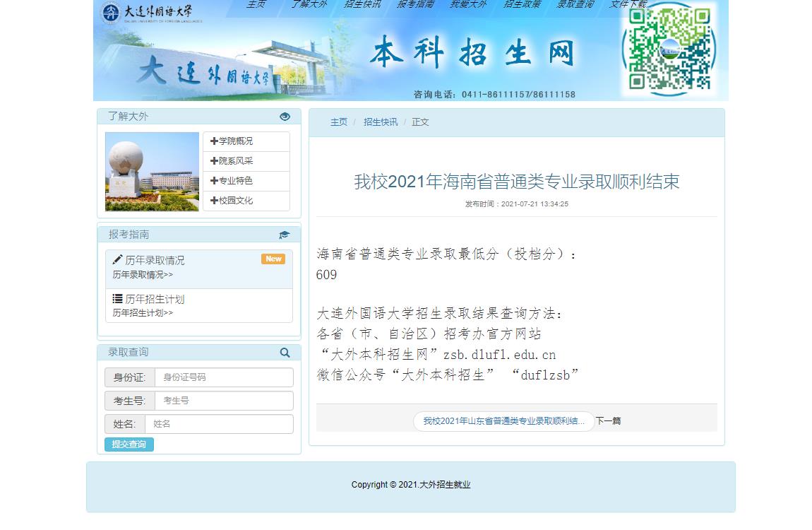This screenshot has height=530, width=812.
Task: Open the 主页 top navigation item
Action: (256, 4)
